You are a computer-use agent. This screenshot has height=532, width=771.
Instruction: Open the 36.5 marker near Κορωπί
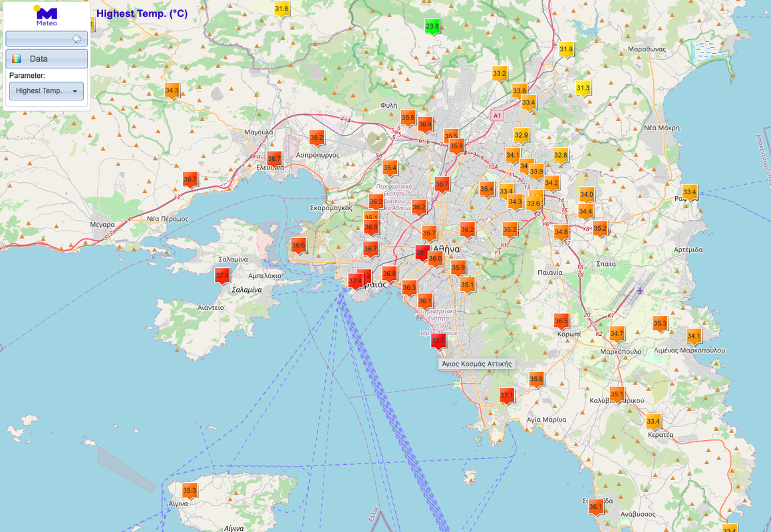pyautogui.click(x=561, y=321)
